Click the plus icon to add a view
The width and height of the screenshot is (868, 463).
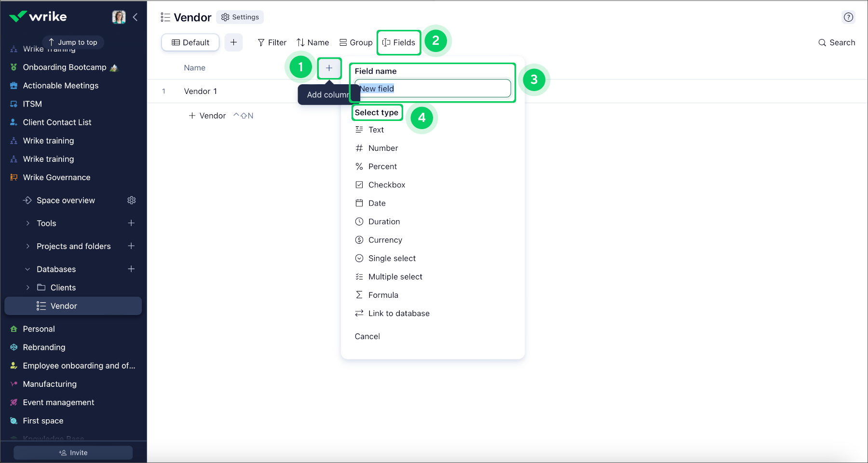[x=234, y=42]
